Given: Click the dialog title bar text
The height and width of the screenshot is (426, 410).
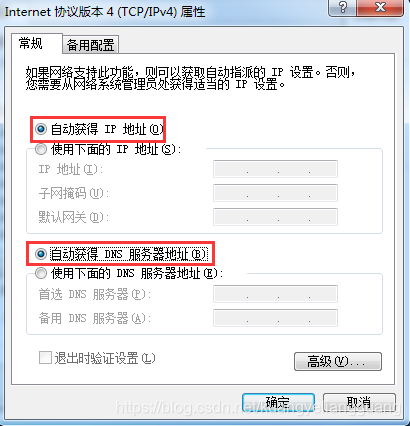Looking at the screenshot, I should tap(105, 12).
